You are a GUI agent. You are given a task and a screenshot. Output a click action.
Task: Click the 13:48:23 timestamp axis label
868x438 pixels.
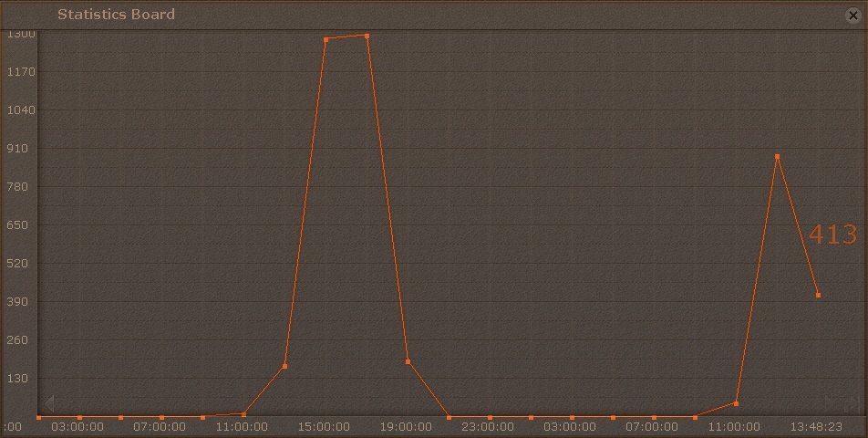tap(815, 426)
